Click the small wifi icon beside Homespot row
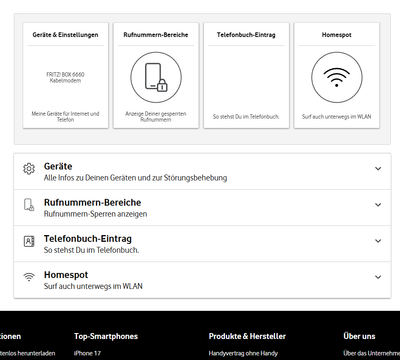 point(29,277)
